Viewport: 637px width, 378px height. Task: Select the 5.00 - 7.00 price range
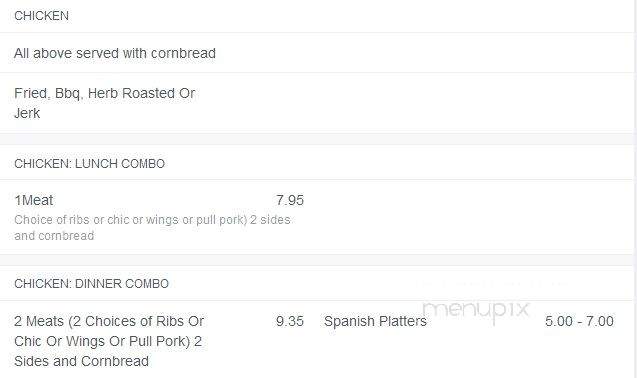click(x=579, y=321)
